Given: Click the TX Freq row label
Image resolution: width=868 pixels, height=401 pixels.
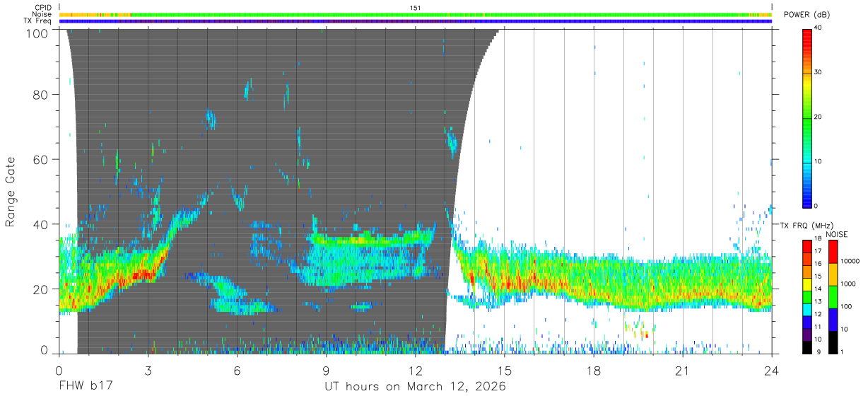Looking at the screenshot, I should (37, 21).
